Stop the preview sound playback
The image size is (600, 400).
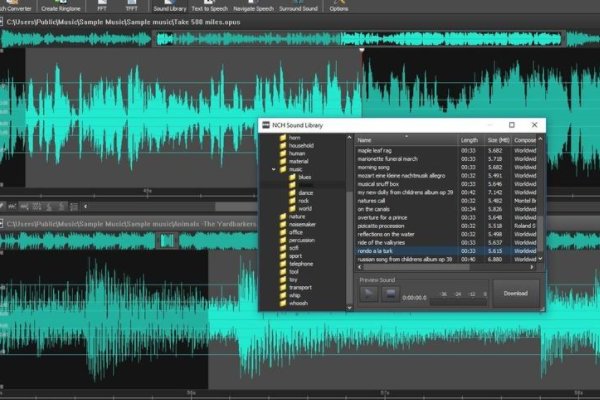388,295
